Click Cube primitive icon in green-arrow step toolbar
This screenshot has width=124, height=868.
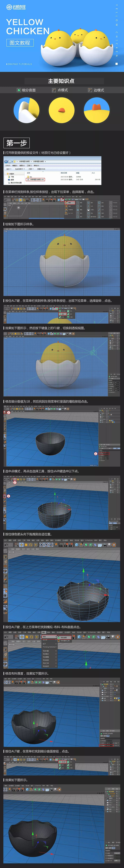(77, 545)
